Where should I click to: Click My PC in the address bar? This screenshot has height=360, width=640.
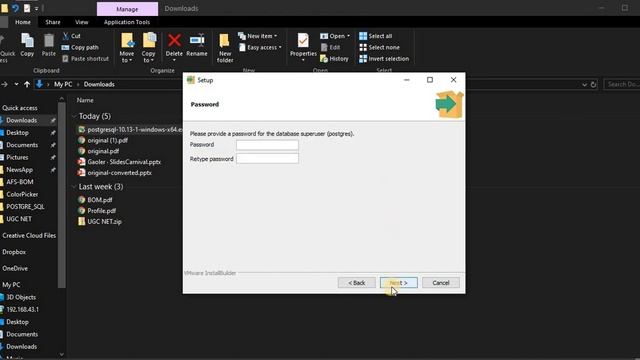pyautogui.click(x=63, y=84)
